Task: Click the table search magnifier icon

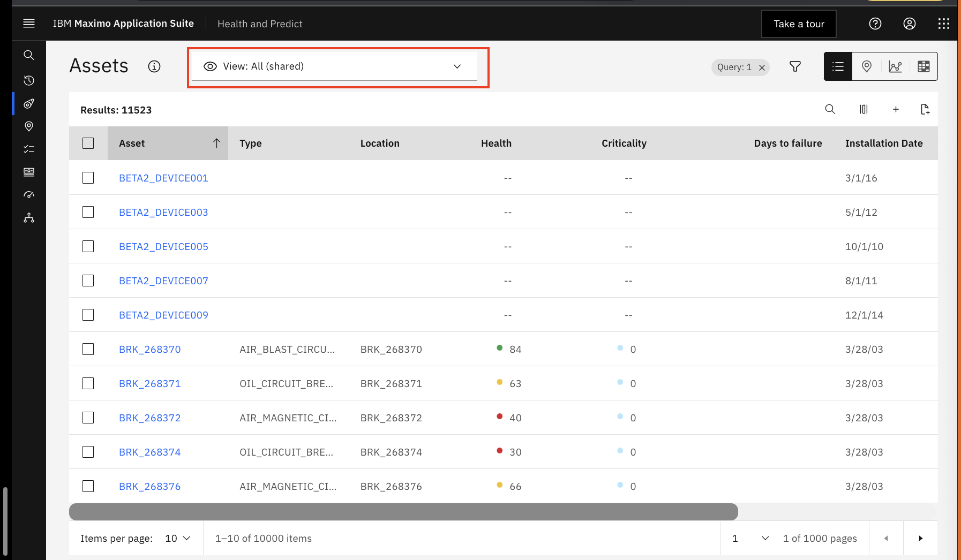Action: tap(830, 109)
